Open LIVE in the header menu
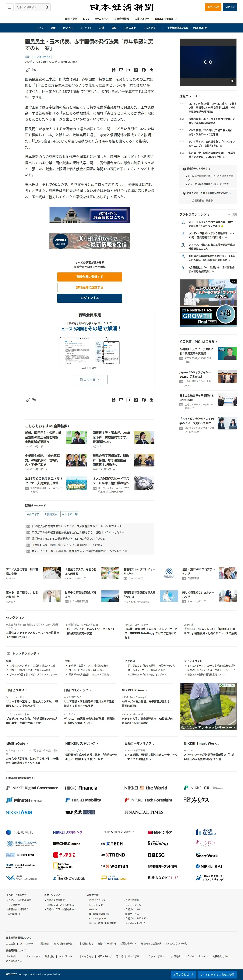Image resolution: width=243 pixels, height=980 pixels. [x=86, y=19]
